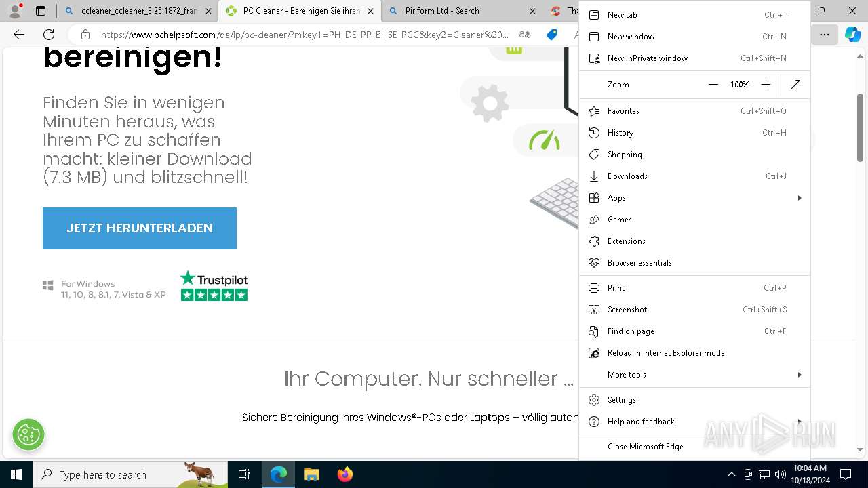The height and width of the screenshot is (488, 868).
Task: Click the question mark icon beside Help and feedback
Action: tap(594, 422)
